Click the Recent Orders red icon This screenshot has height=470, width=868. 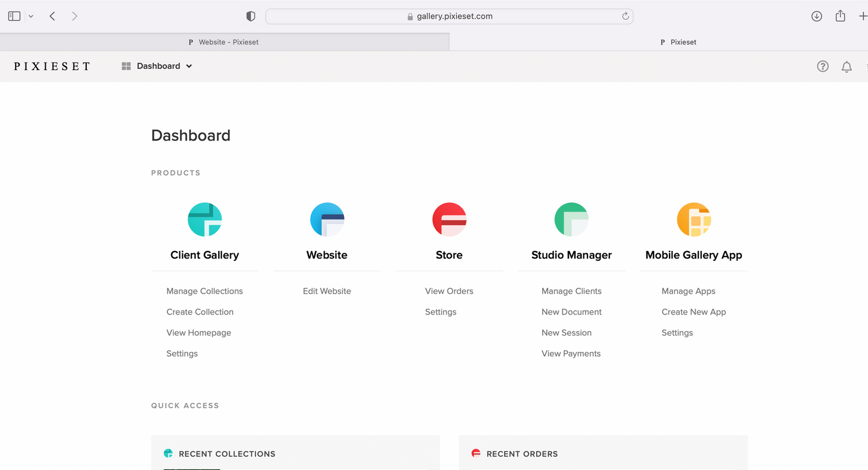pos(476,453)
